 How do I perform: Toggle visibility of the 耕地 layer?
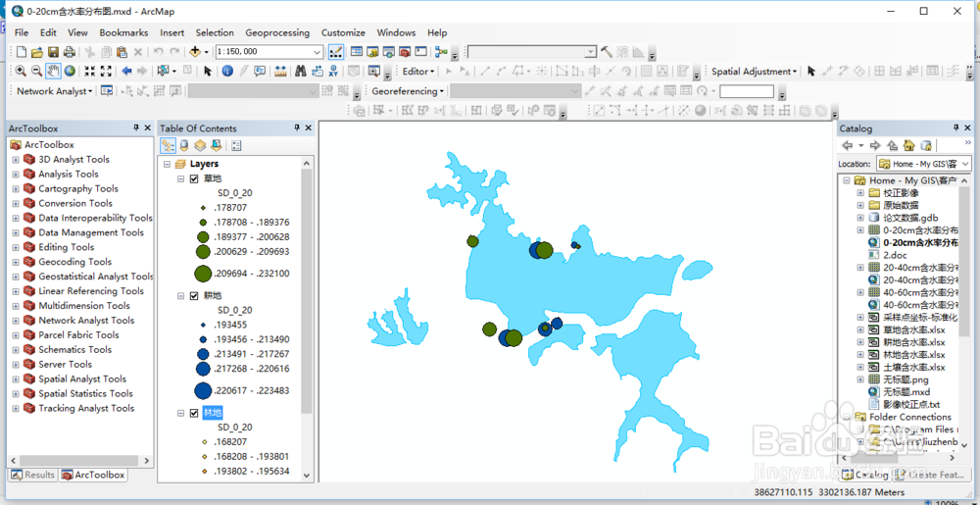(x=194, y=295)
